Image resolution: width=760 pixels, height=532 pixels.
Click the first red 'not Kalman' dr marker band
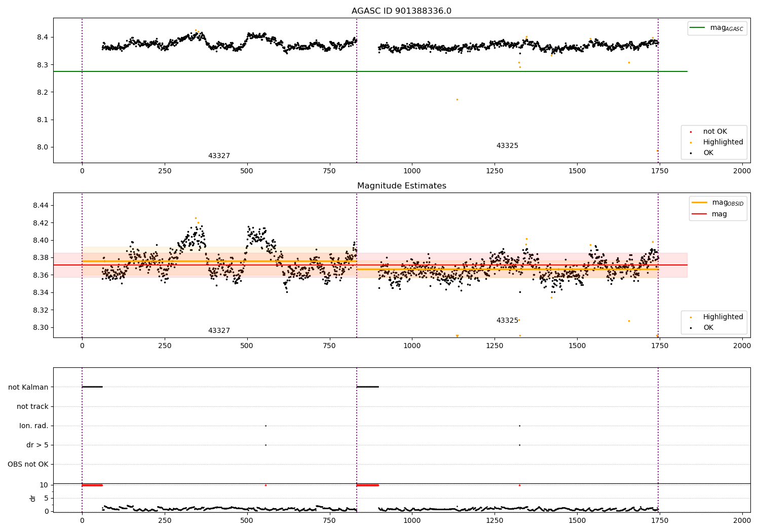[x=92, y=485]
